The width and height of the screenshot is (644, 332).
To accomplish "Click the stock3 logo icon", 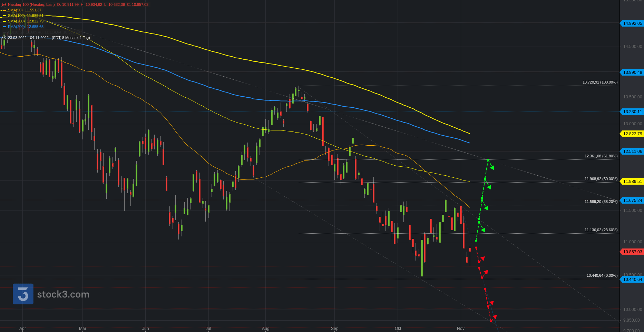I will [x=23, y=294].
